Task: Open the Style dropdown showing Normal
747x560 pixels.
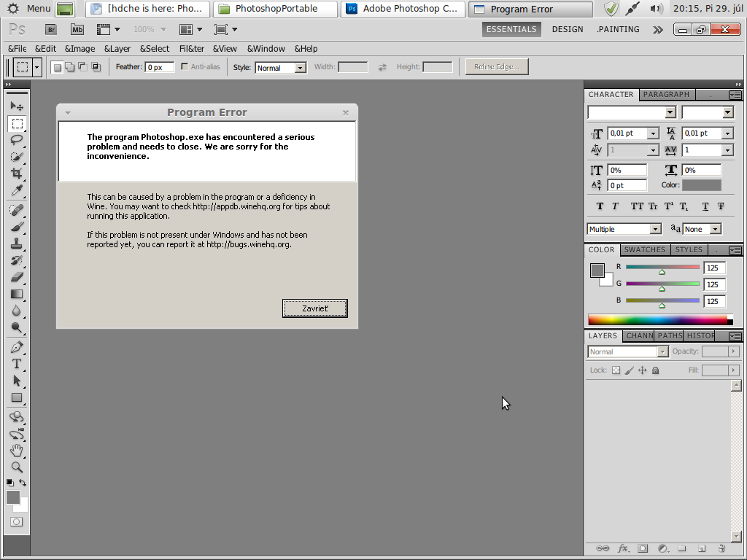Action: click(x=280, y=68)
